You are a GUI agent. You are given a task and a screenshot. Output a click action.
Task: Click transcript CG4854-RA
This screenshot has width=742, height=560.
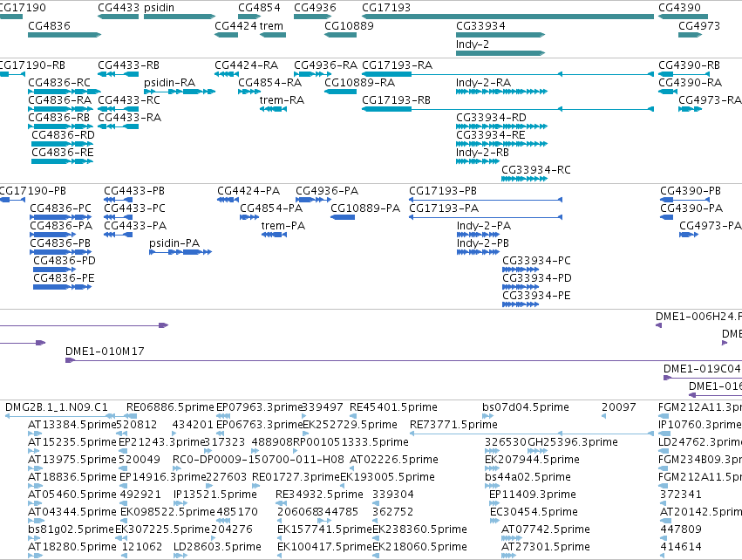tap(269, 83)
